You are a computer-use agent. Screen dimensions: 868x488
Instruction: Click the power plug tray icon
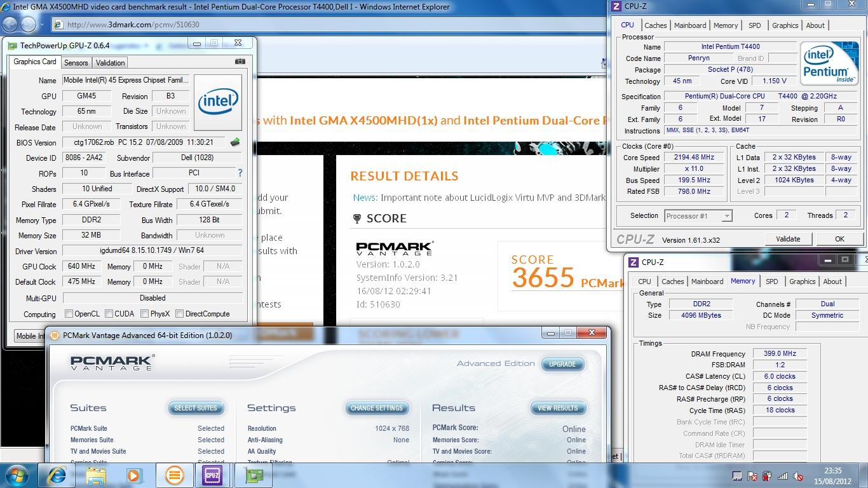pyautogui.click(x=768, y=476)
